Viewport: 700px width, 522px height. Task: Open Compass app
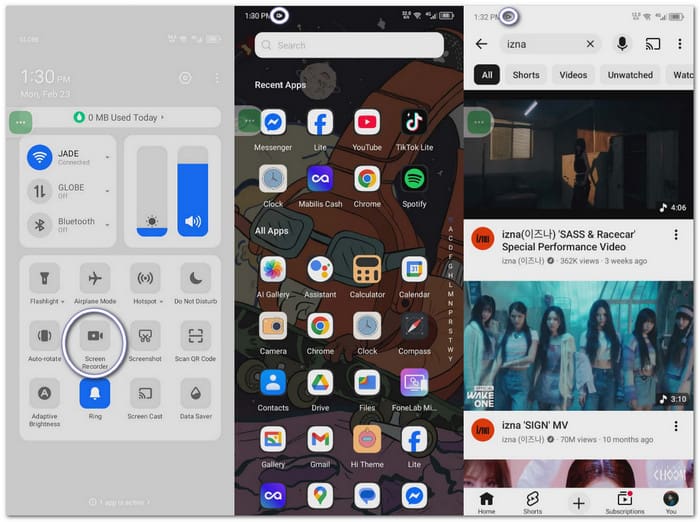pyautogui.click(x=414, y=326)
